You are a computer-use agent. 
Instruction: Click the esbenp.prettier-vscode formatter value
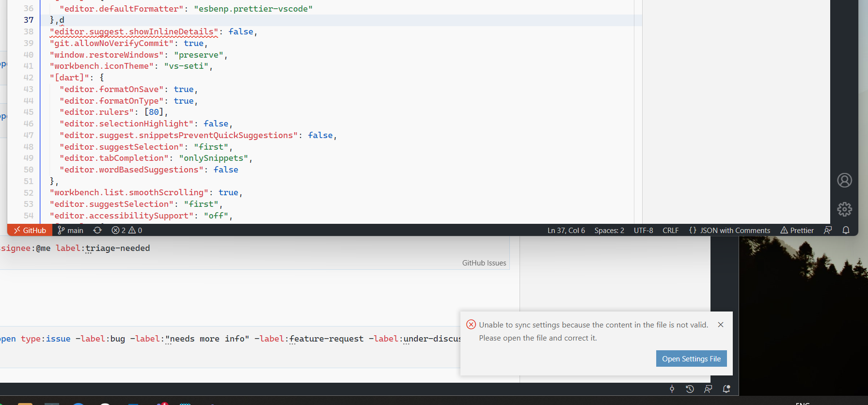coord(253,9)
